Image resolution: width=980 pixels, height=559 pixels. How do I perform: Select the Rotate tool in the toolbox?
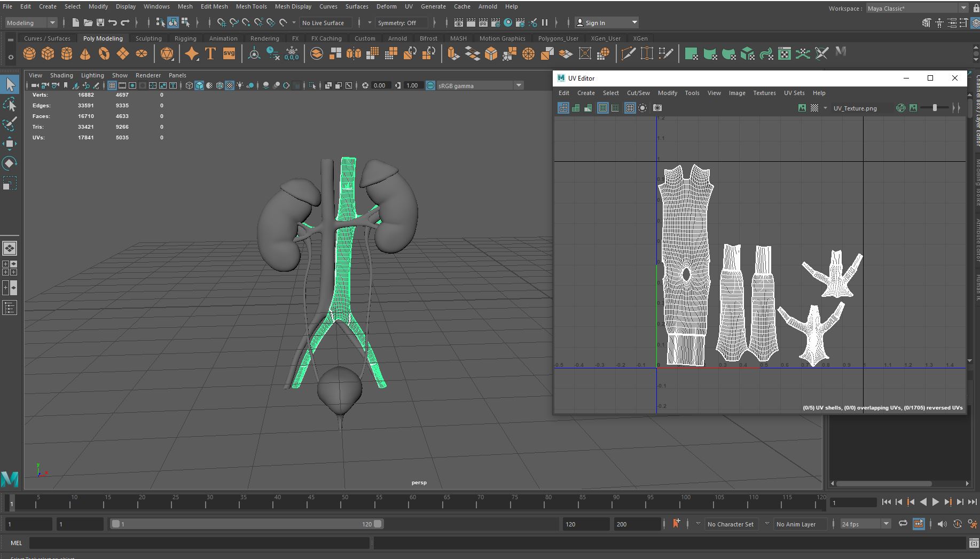click(10, 163)
